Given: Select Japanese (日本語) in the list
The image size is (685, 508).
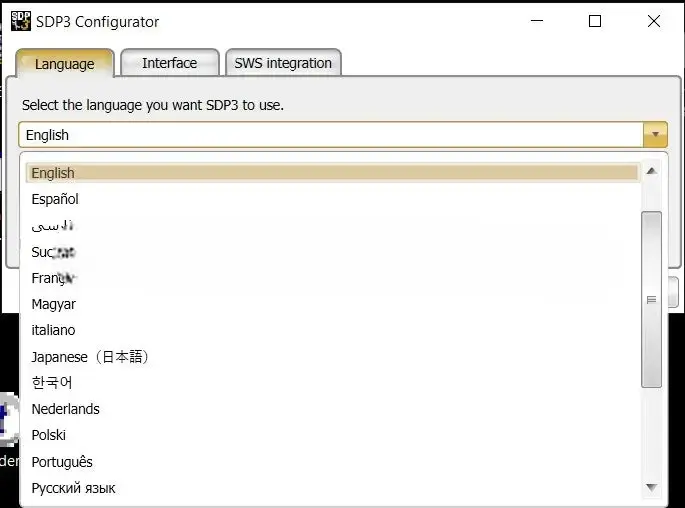Looking at the screenshot, I should [x=332, y=356].
